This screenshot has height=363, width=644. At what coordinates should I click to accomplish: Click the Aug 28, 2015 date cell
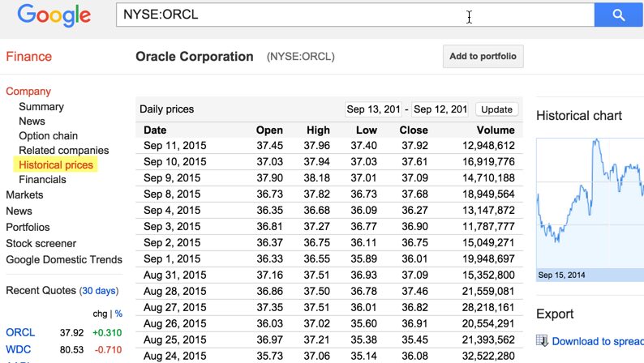click(x=175, y=291)
